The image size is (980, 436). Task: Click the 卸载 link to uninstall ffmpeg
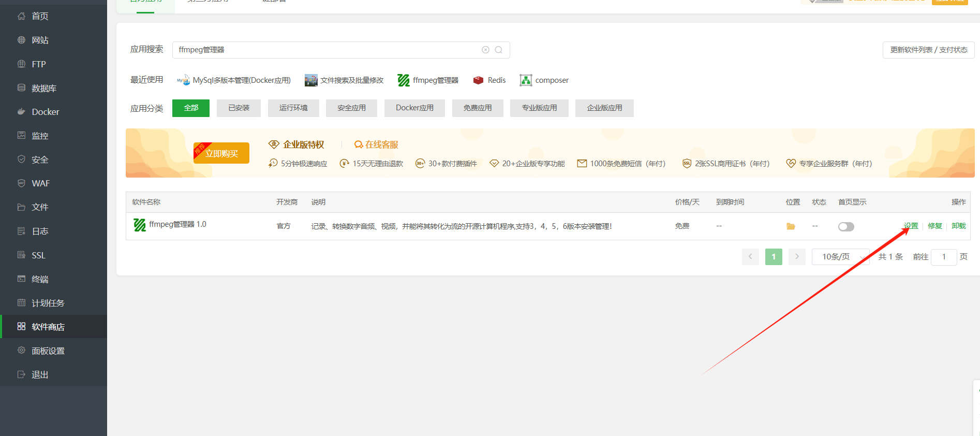pyautogui.click(x=958, y=226)
